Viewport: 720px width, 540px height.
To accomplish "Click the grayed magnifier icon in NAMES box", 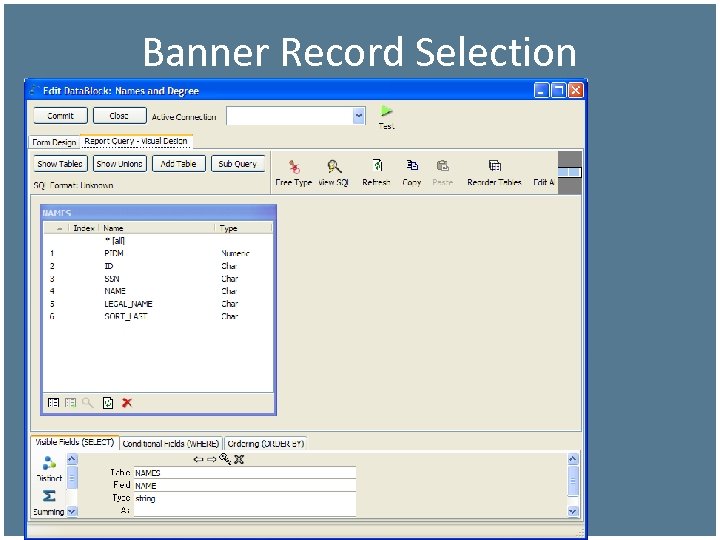I will point(87,403).
